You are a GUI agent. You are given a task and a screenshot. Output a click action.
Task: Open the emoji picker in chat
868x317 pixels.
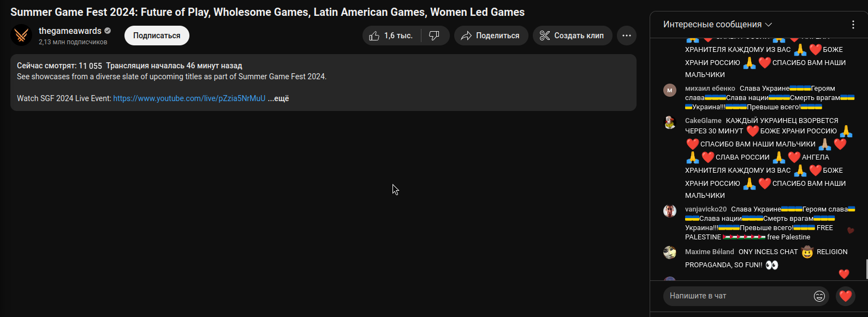click(x=819, y=296)
